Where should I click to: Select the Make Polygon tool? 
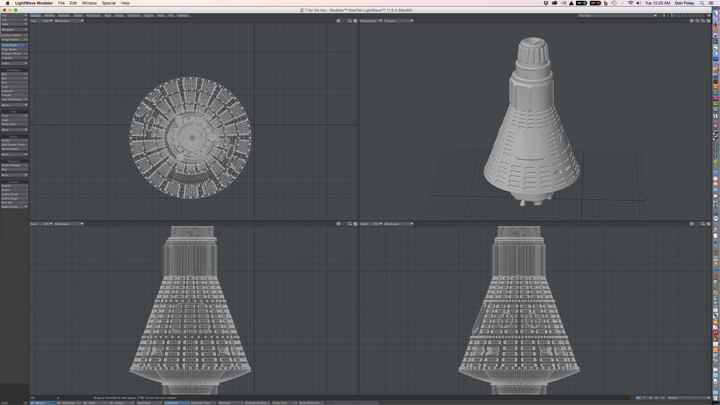pyautogui.click(x=14, y=165)
